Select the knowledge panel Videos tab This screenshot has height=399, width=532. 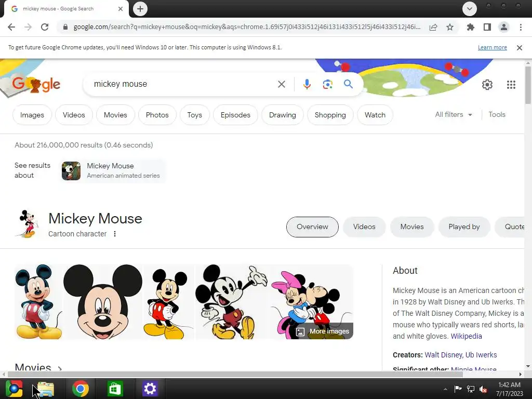364,227
